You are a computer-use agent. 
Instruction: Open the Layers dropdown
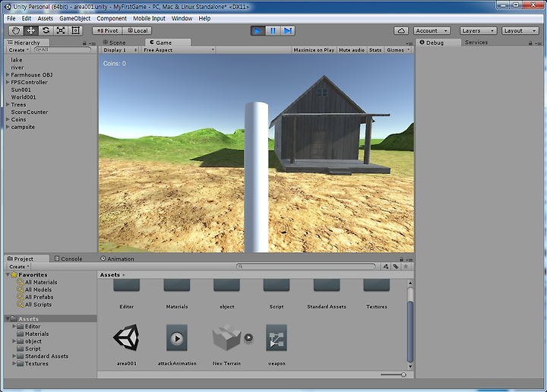pyautogui.click(x=478, y=30)
